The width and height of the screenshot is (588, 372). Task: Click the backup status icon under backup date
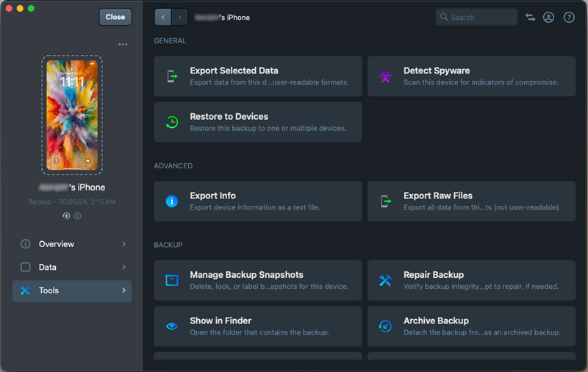point(66,215)
